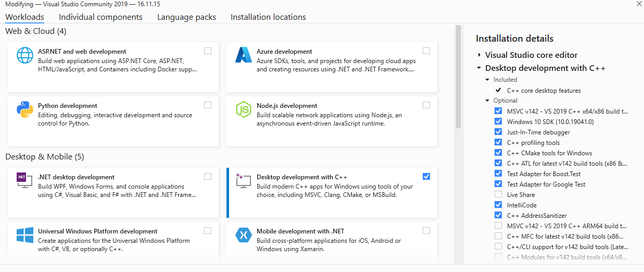Check the Python development workload checkbox
Screen dimensions: 644x272
coord(208,105)
